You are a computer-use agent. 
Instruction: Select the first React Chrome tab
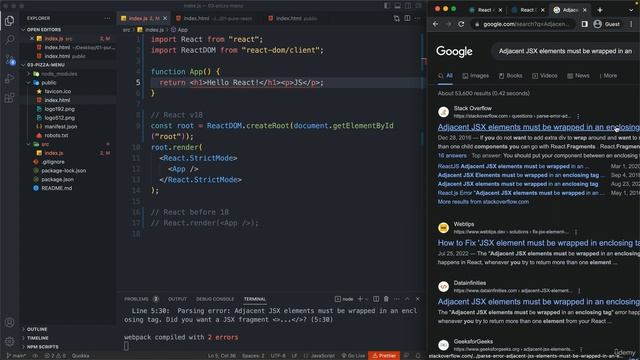click(x=485, y=10)
